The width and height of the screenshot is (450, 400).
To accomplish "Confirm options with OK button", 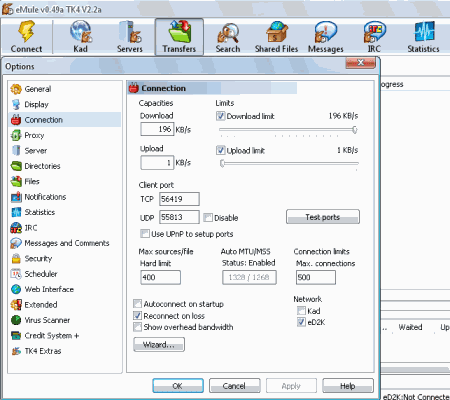I will click(x=178, y=386).
